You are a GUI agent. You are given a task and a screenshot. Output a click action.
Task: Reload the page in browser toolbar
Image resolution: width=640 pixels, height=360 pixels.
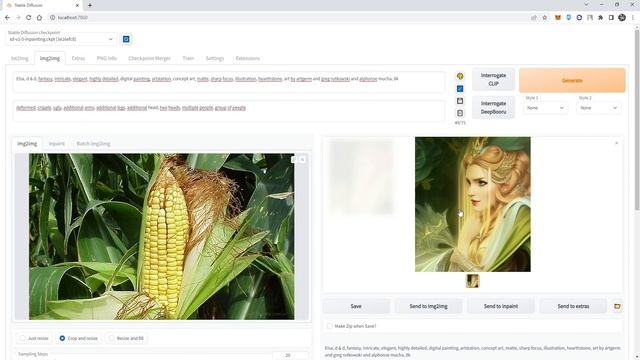point(29,18)
